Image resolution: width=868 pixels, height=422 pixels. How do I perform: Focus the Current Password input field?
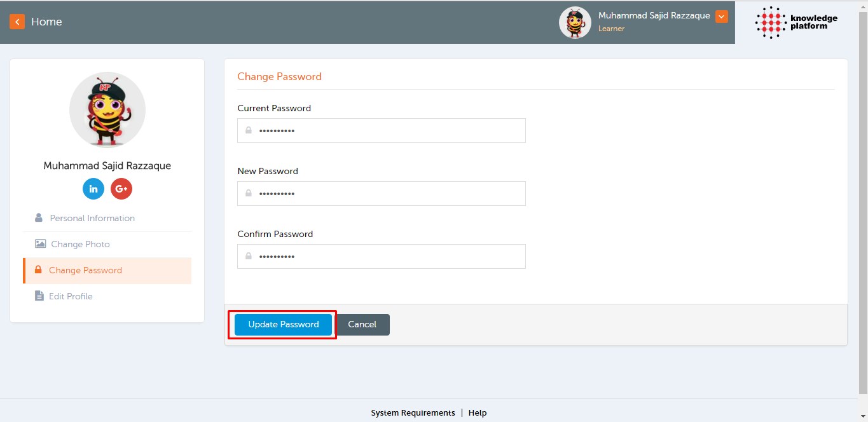point(388,130)
